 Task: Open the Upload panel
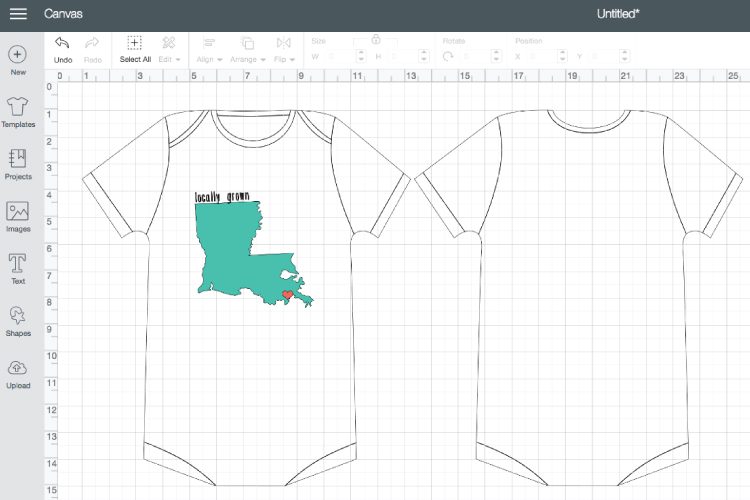(x=18, y=374)
